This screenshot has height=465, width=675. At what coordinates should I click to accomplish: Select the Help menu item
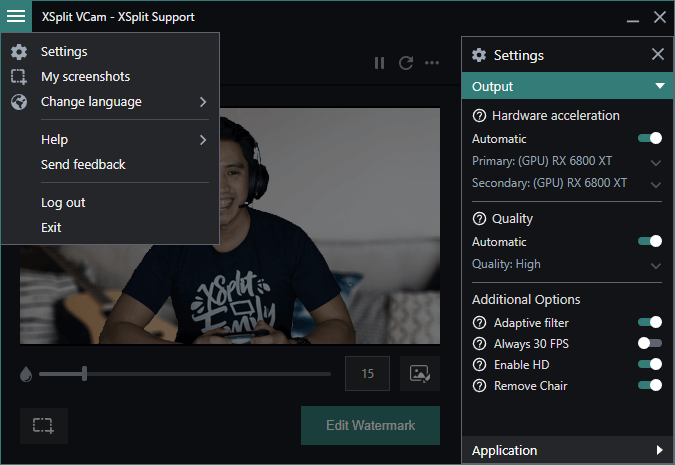[110, 140]
